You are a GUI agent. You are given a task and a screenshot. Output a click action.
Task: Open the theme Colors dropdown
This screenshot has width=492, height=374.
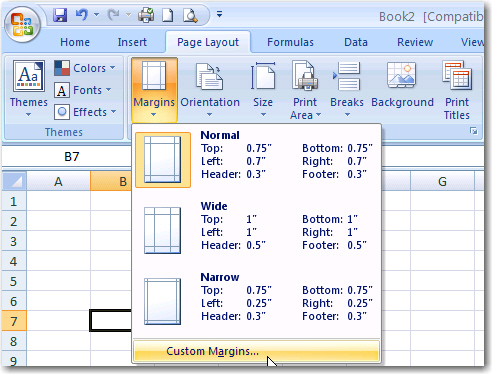[85, 68]
